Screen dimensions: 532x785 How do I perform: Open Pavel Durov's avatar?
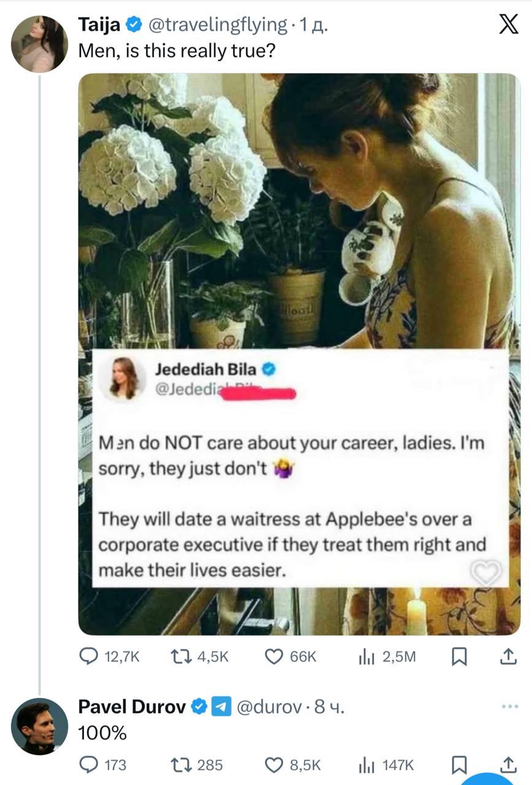pos(39,726)
